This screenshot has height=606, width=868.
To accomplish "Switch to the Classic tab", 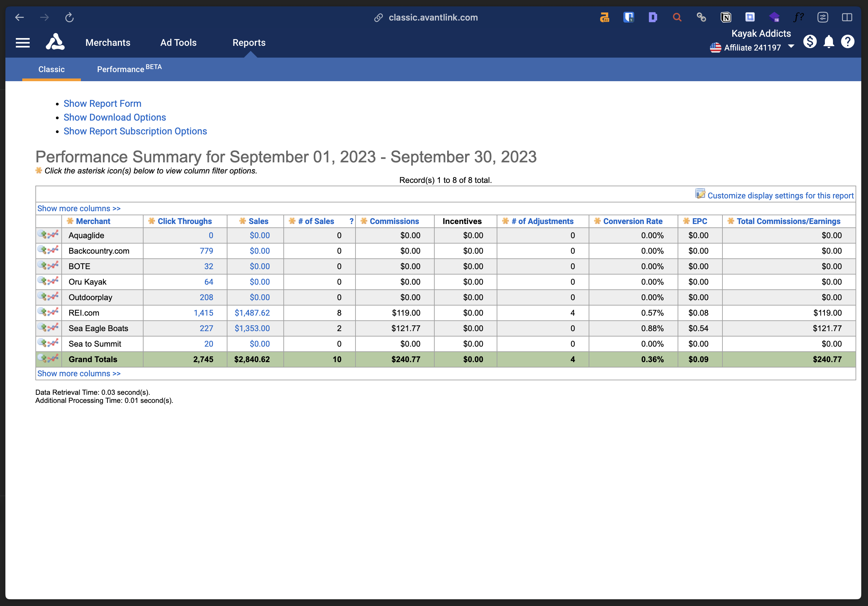I will pos(52,69).
